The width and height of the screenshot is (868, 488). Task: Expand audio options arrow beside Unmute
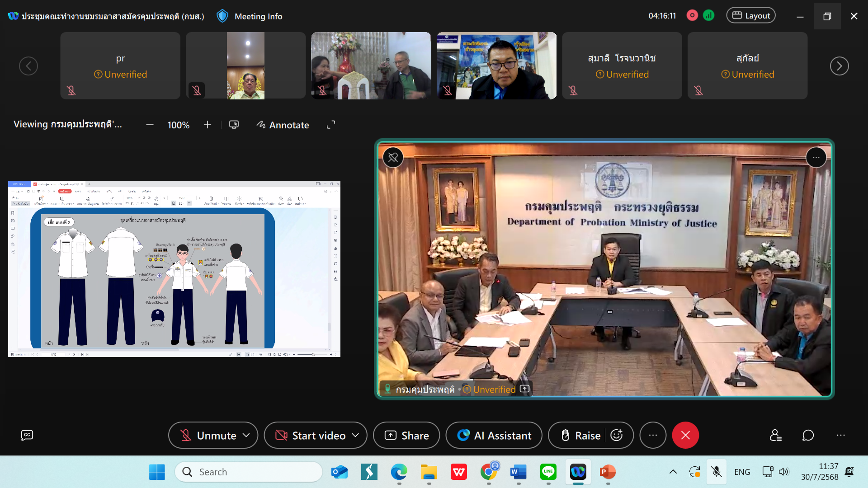[x=246, y=435]
